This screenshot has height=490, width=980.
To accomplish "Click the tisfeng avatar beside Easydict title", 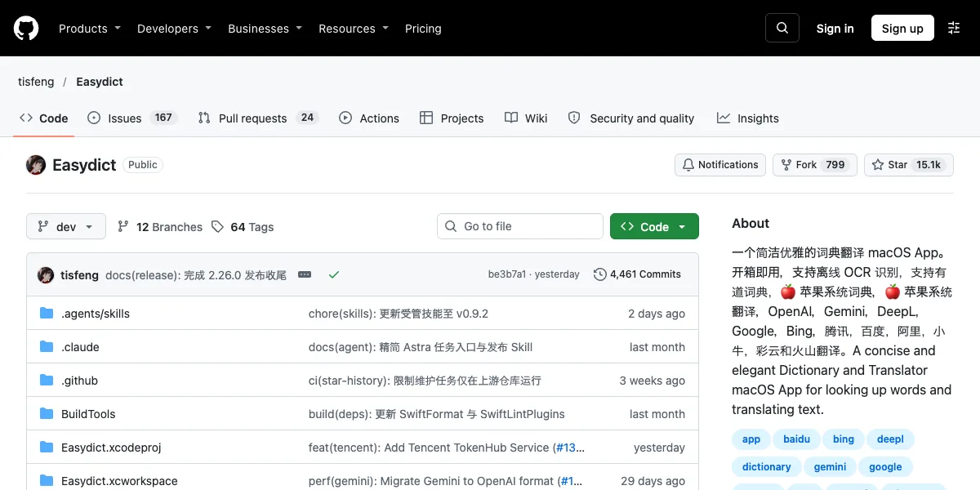I will point(36,165).
